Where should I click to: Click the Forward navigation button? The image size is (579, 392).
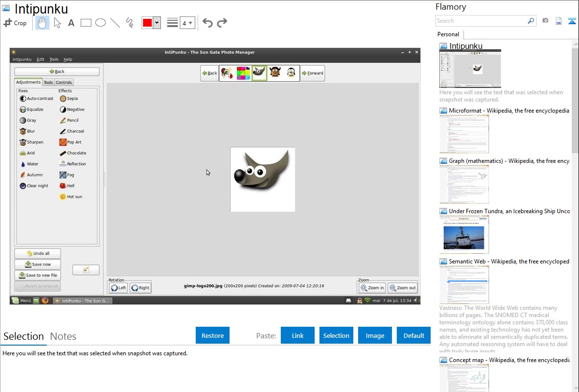312,73
